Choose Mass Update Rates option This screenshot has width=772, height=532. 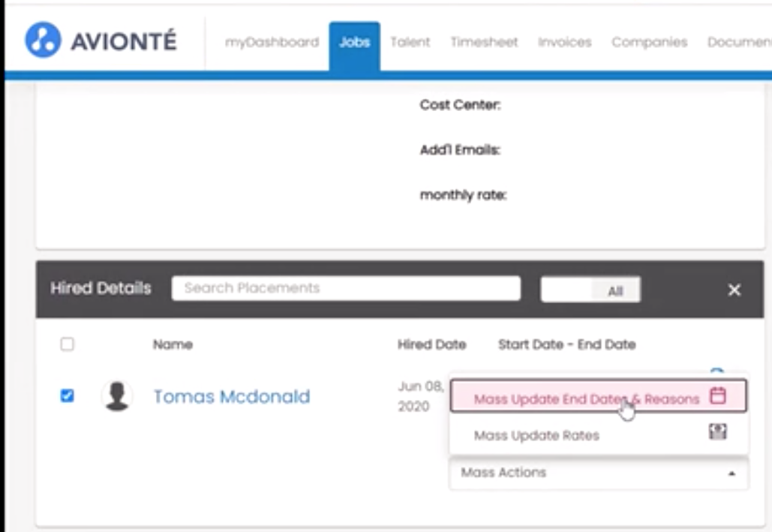536,435
